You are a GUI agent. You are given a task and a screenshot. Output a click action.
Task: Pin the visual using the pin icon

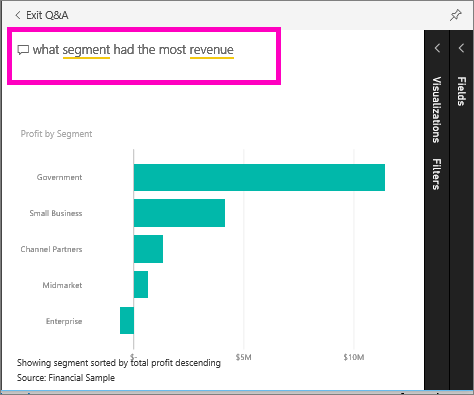(x=455, y=15)
